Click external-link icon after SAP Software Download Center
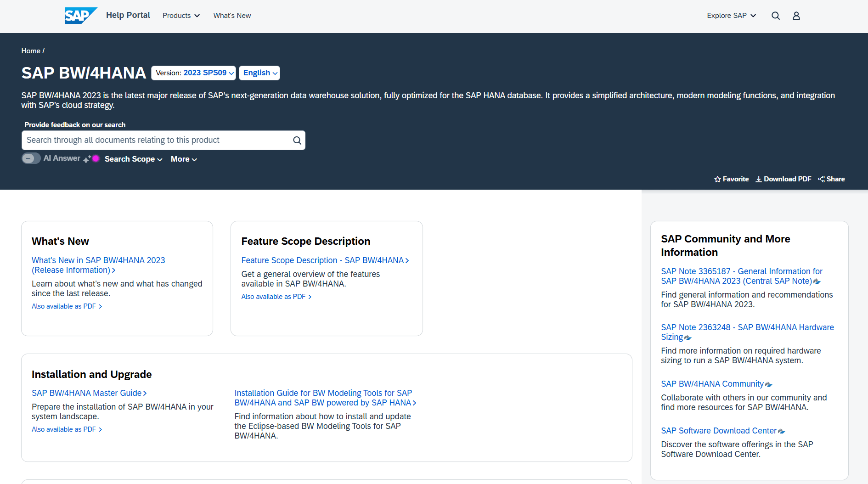Image resolution: width=868 pixels, height=484 pixels. [781, 431]
